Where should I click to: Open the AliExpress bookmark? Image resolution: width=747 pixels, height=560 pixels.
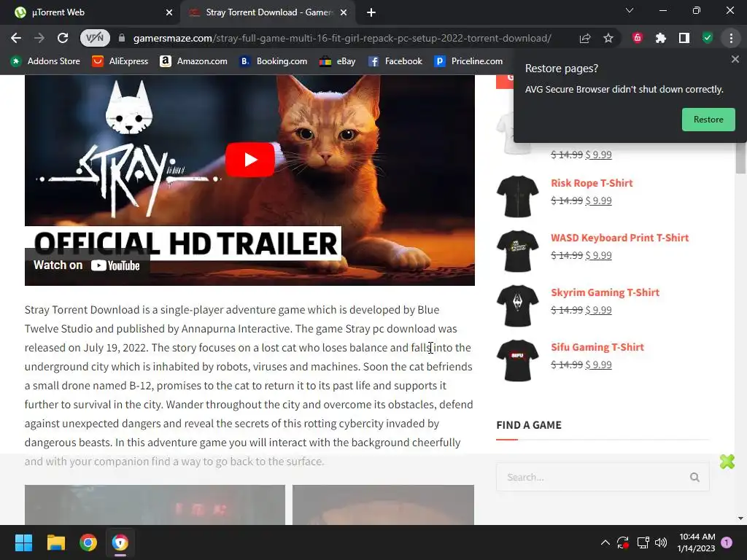tap(120, 61)
